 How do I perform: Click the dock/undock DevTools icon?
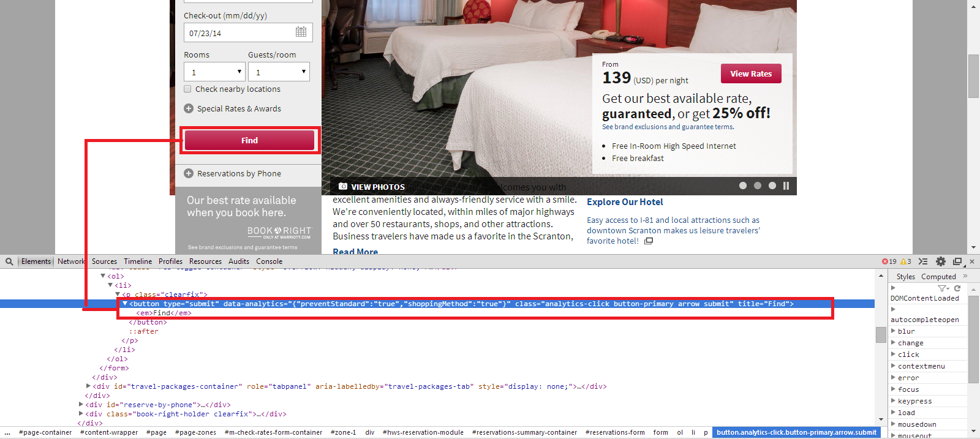coord(957,261)
